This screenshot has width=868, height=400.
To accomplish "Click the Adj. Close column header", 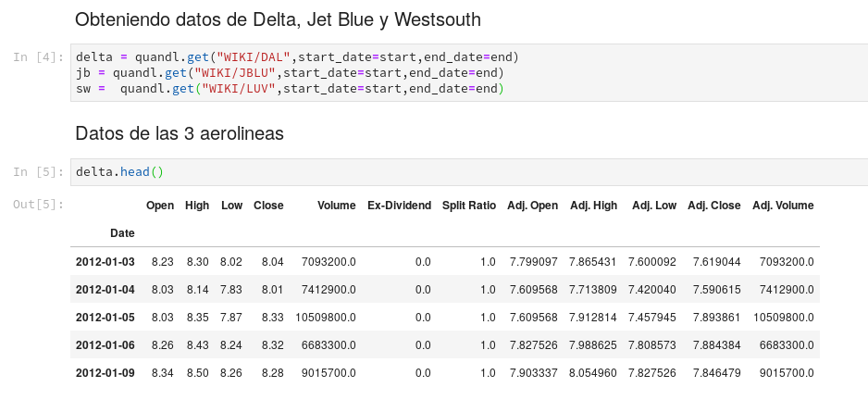I will (x=713, y=206).
